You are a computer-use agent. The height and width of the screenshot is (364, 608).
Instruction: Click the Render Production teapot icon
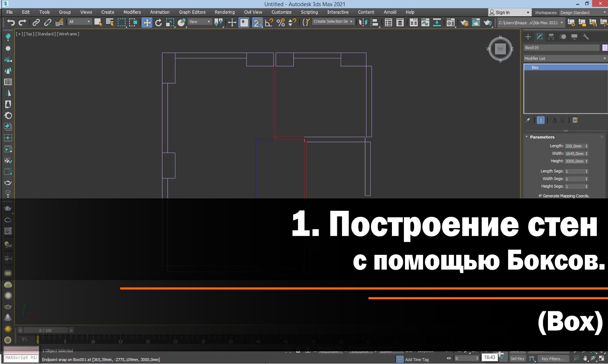pos(487,22)
